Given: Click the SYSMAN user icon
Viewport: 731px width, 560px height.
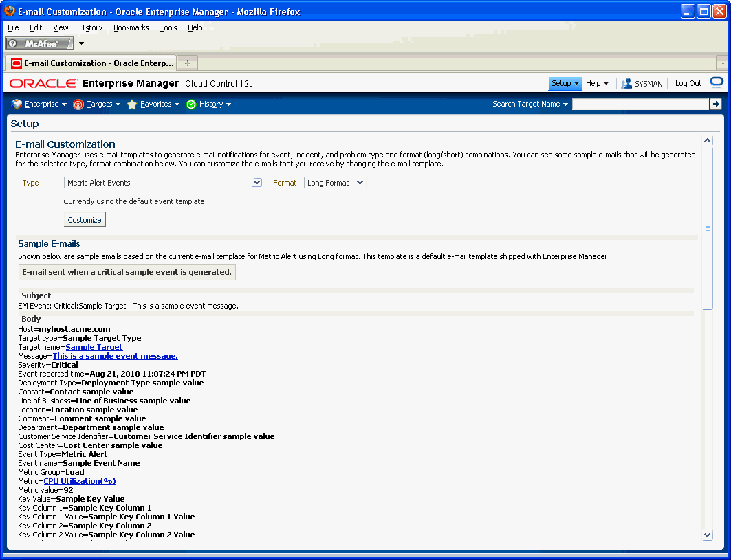Looking at the screenshot, I should 626,83.
